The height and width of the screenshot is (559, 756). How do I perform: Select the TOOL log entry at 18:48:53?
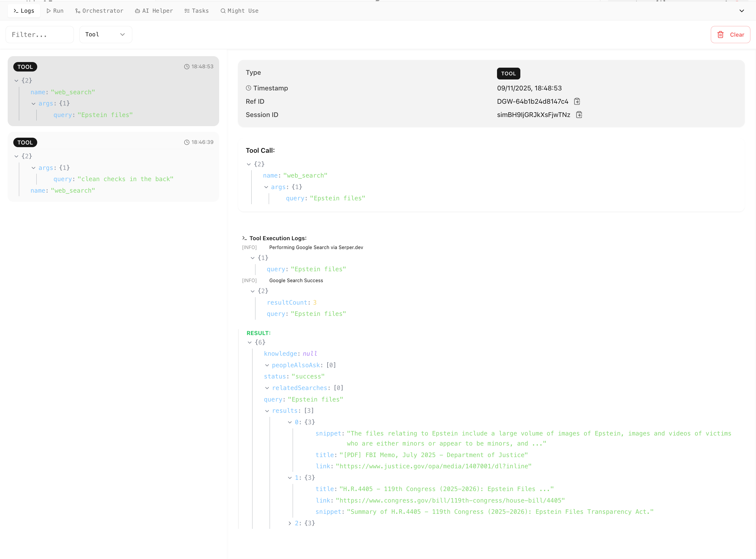[x=113, y=91]
